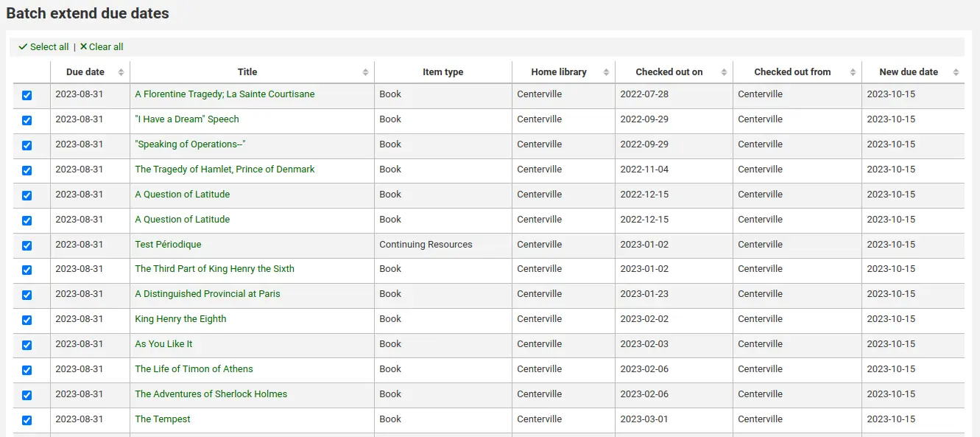Viewport: 980px width, 437px height.
Task: Open As You Like It link
Action: pyautogui.click(x=163, y=344)
